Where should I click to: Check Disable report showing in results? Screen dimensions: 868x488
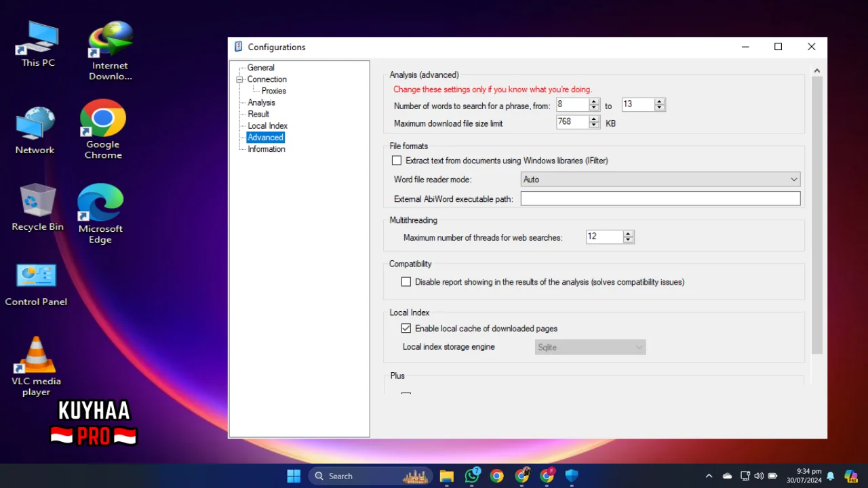406,282
